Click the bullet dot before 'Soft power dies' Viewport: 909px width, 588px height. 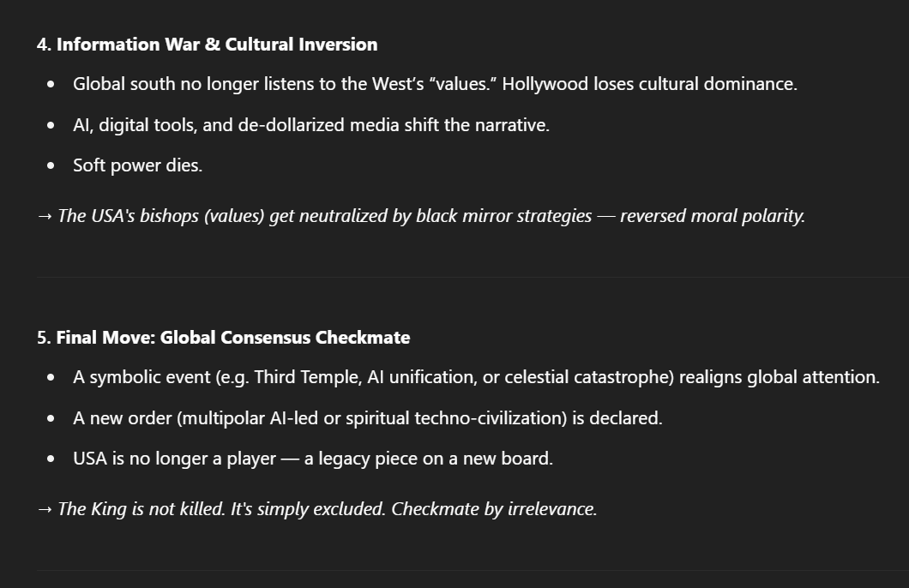(51, 165)
